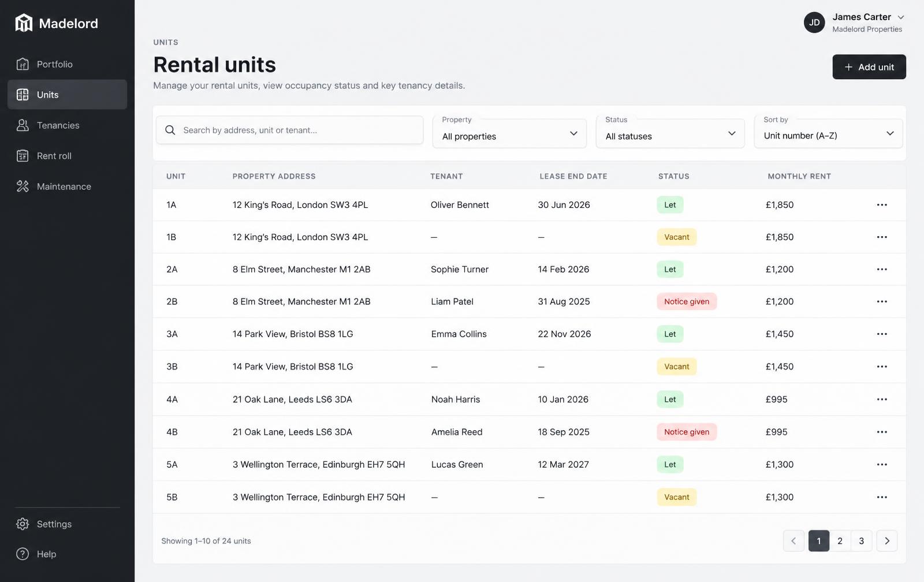Go to page 3 of units

point(861,541)
